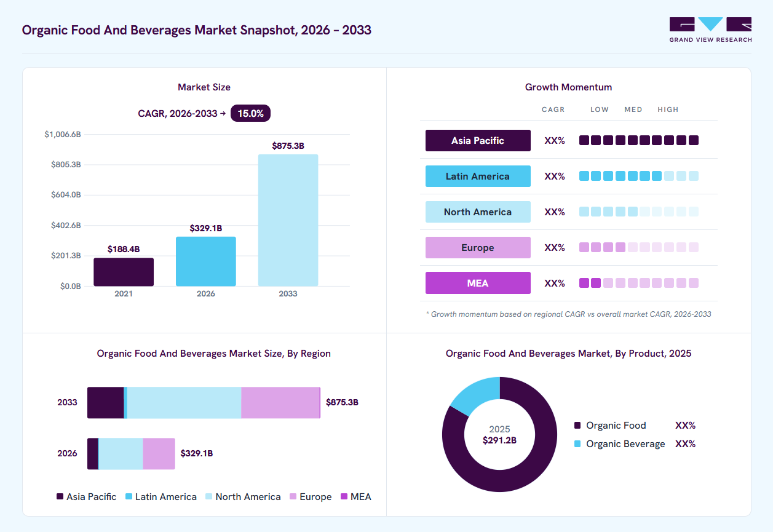The height and width of the screenshot is (532, 773).
Task: Click MEA momentum indicator squares
Action: (x=639, y=283)
